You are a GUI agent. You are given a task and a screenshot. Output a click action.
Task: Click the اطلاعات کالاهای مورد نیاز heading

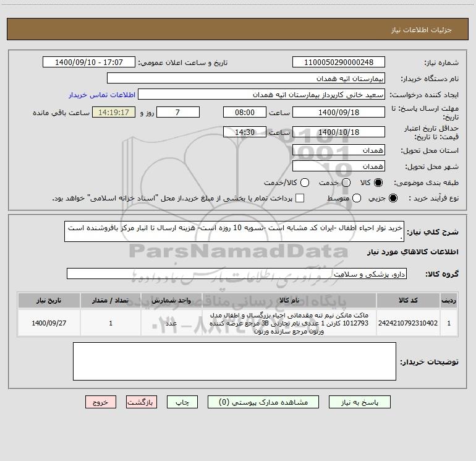coord(412,252)
